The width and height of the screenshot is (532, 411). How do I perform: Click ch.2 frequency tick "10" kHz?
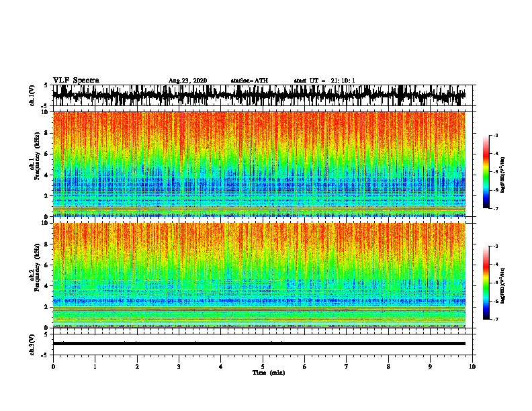point(46,223)
